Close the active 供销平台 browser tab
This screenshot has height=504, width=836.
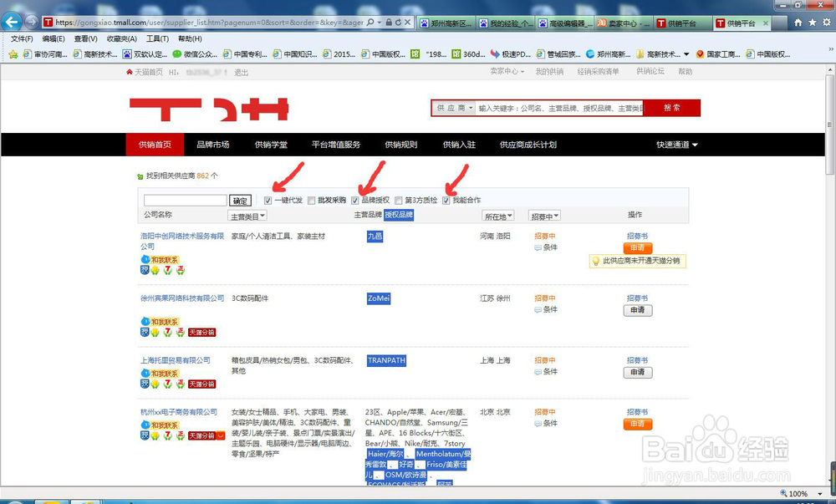pyautogui.click(x=766, y=23)
